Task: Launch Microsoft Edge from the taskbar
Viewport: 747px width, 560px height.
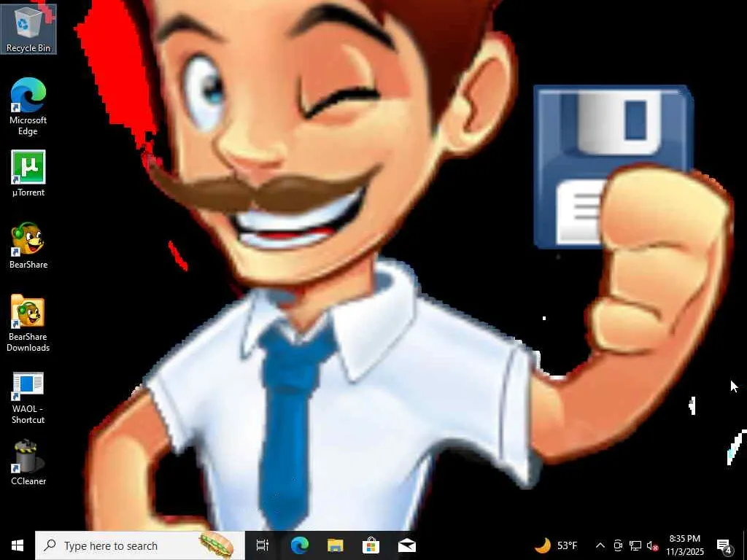Action: click(300, 545)
